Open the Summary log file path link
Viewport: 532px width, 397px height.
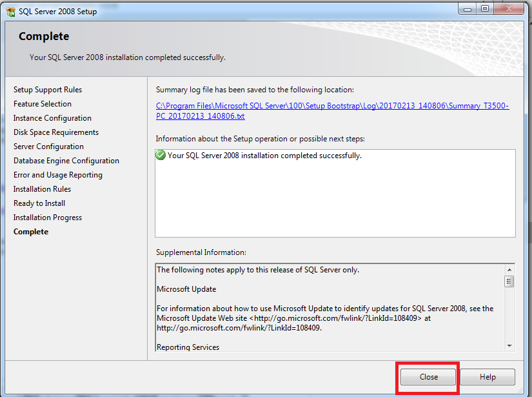pos(332,111)
